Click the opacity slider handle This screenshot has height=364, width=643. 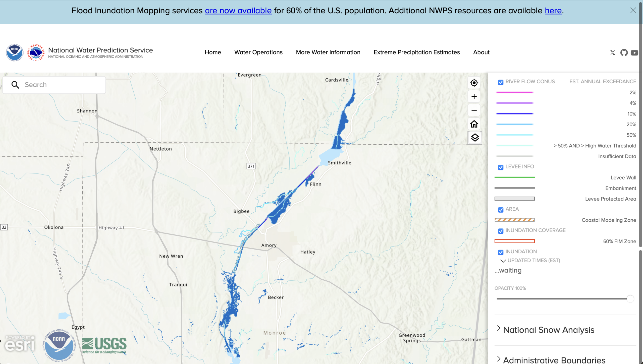point(630,299)
